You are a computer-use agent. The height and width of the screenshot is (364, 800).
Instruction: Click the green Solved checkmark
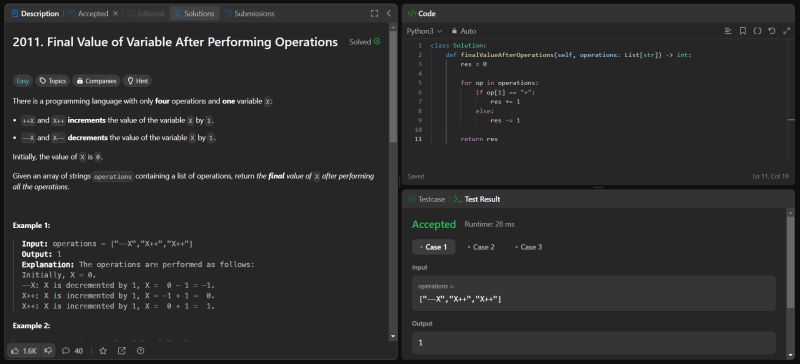[x=377, y=42]
